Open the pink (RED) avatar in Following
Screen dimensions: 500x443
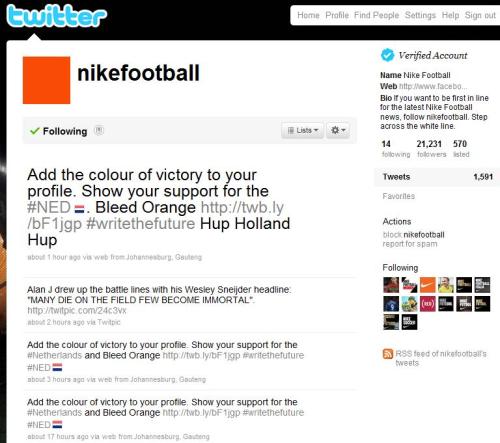pyautogui.click(x=427, y=304)
